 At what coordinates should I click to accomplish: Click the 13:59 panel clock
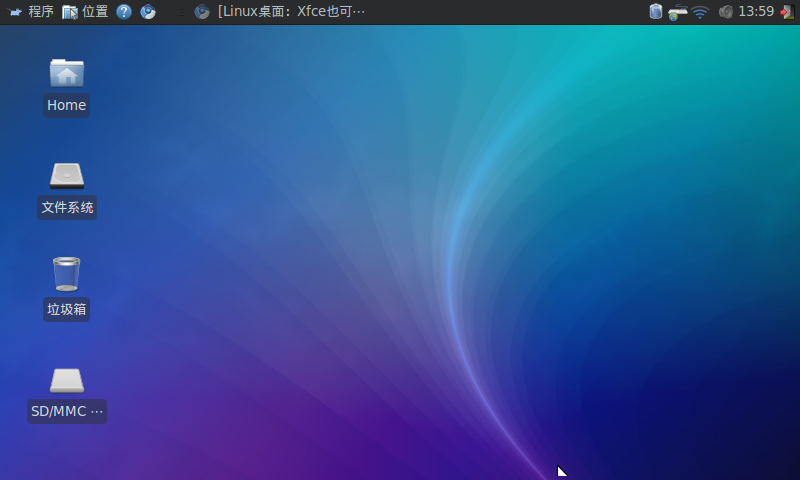point(756,11)
